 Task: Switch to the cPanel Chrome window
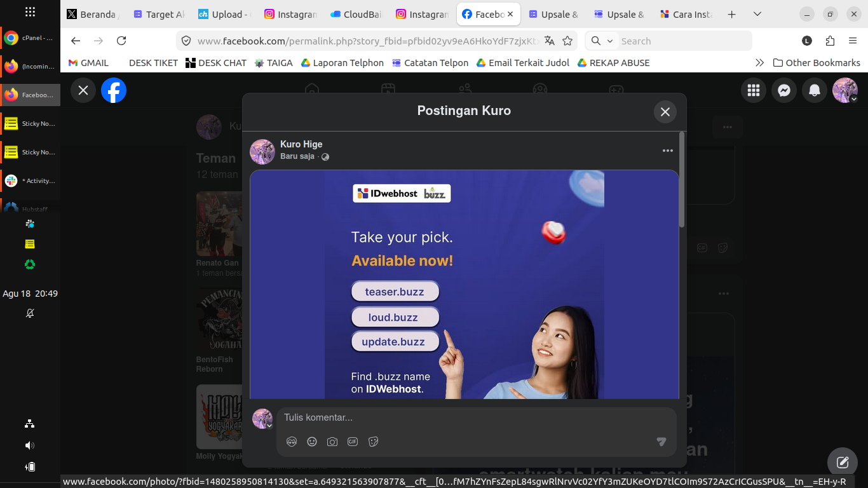click(30, 38)
